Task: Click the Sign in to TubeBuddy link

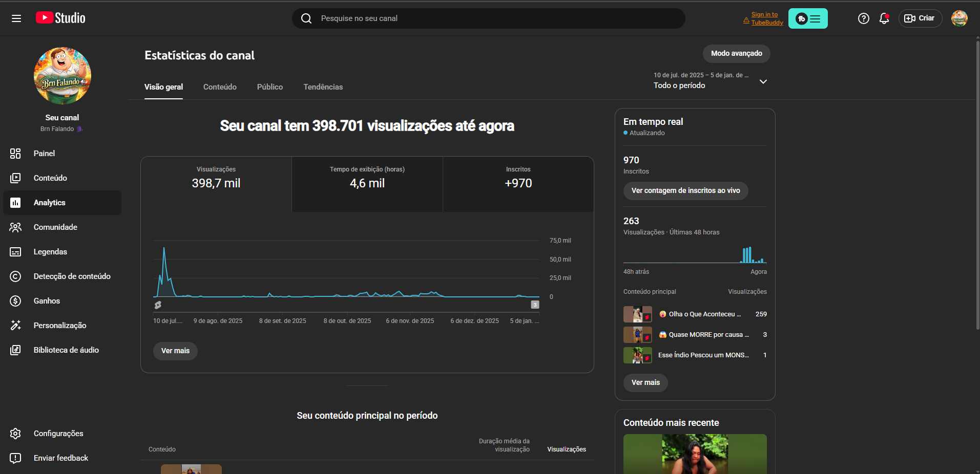Action: tap(767, 18)
